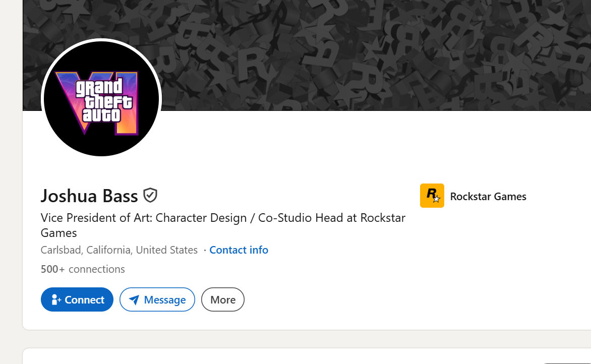Click the Connect button
591x364 pixels.
click(77, 299)
